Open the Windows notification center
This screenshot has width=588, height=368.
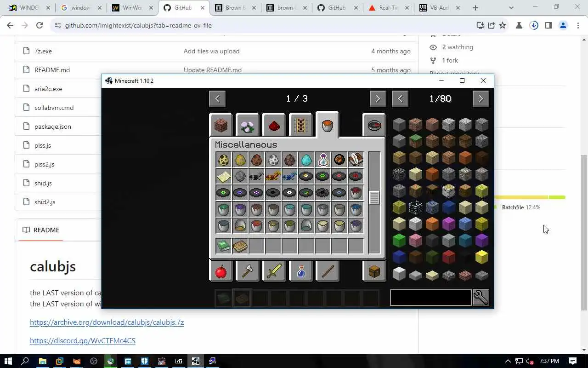pos(573,361)
